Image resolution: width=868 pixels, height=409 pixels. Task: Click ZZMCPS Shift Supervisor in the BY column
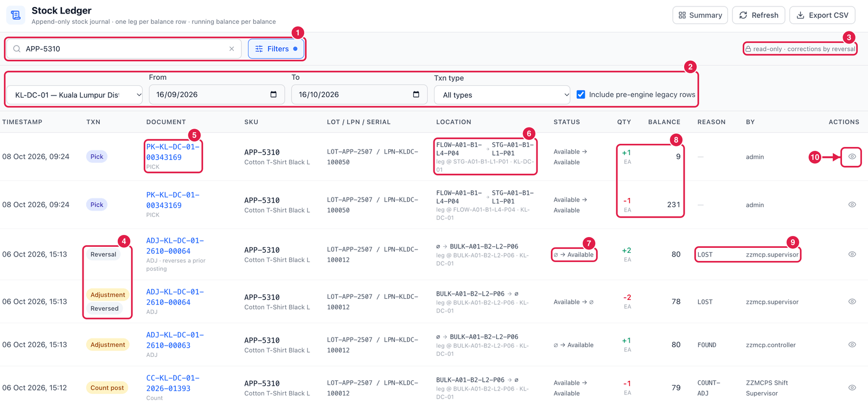pos(767,388)
